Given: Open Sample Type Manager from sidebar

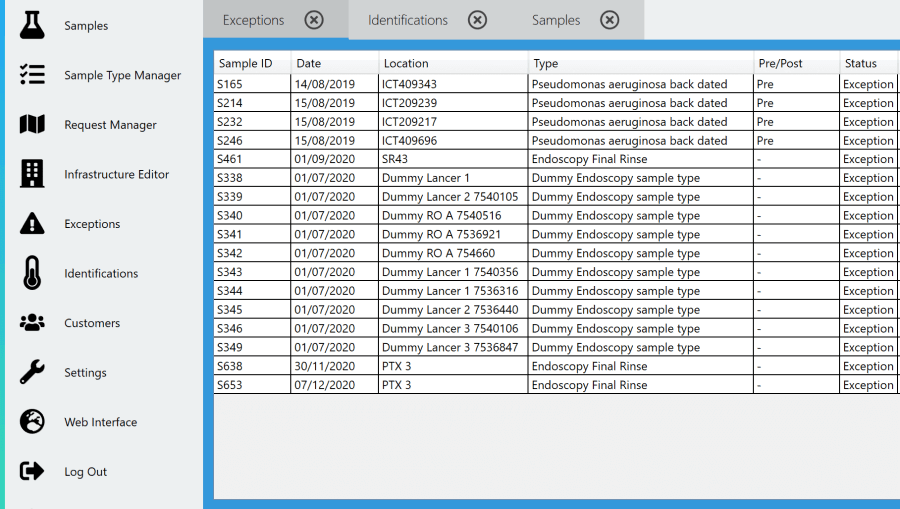Looking at the screenshot, I should click(x=122, y=75).
